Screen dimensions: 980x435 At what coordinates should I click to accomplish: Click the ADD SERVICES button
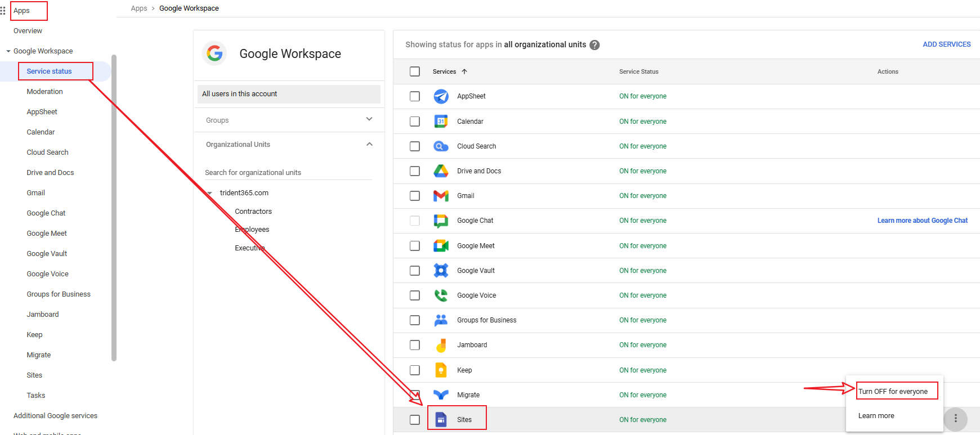(946, 44)
